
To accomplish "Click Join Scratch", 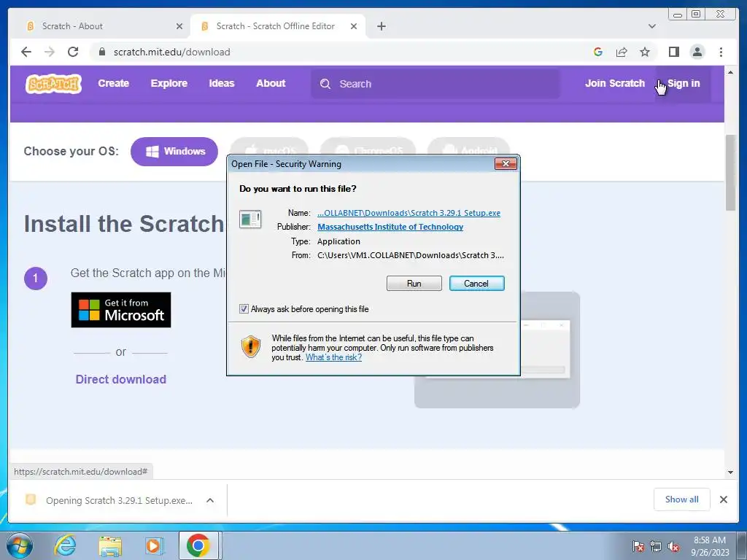I will tap(614, 83).
